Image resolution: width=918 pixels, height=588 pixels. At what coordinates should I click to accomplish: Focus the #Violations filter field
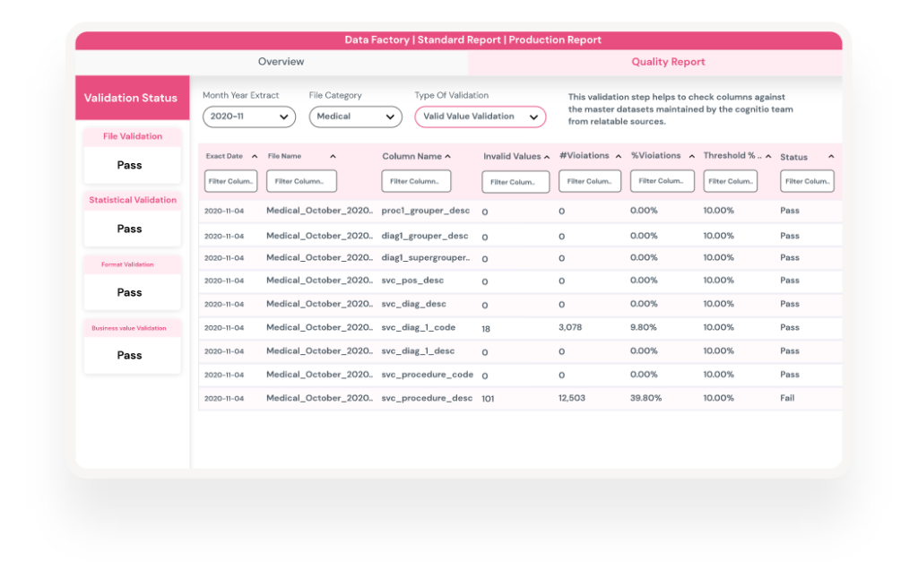coord(590,181)
